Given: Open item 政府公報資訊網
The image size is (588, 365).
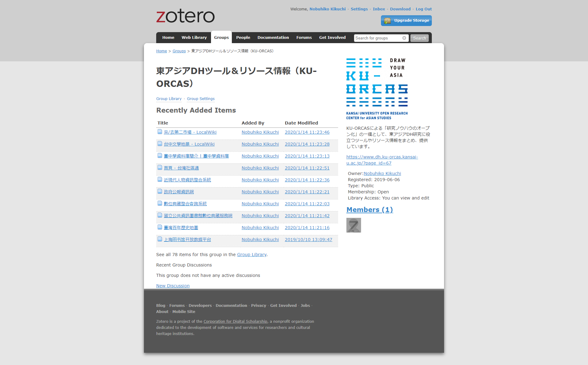Looking at the screenshot, I should [x=179, y=192].
